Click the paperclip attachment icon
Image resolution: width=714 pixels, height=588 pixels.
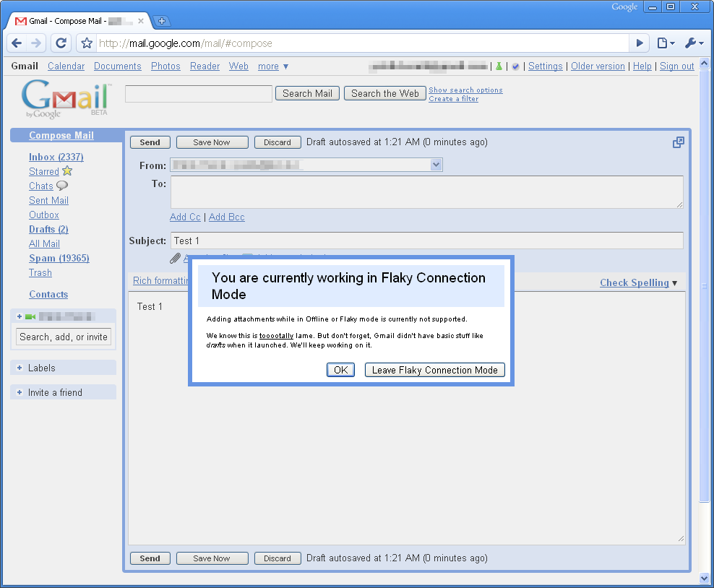[x=176, y=258]
